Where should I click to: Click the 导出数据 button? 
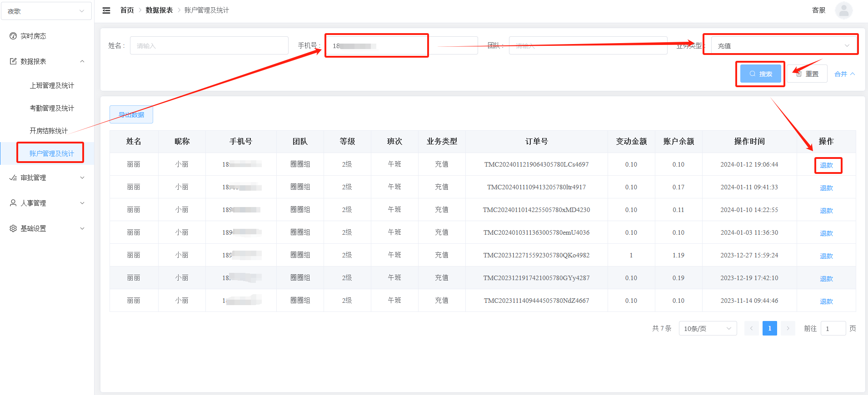point(131,114)
